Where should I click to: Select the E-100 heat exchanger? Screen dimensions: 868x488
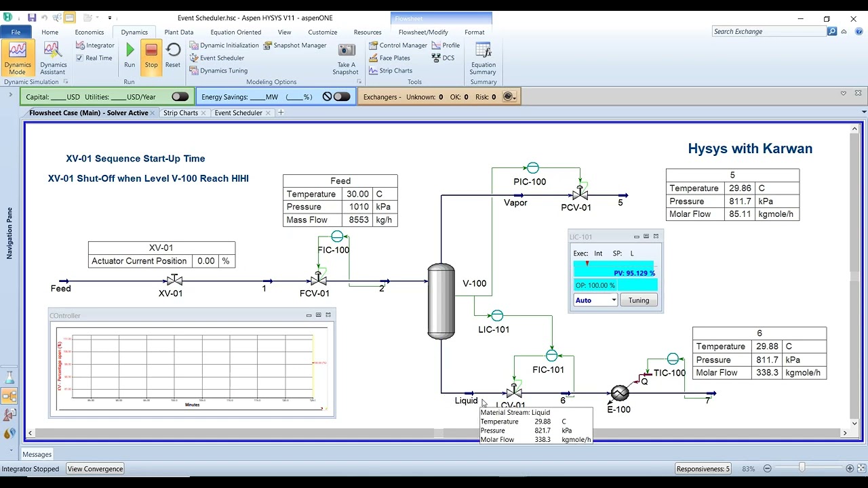[x=620, y=393]
